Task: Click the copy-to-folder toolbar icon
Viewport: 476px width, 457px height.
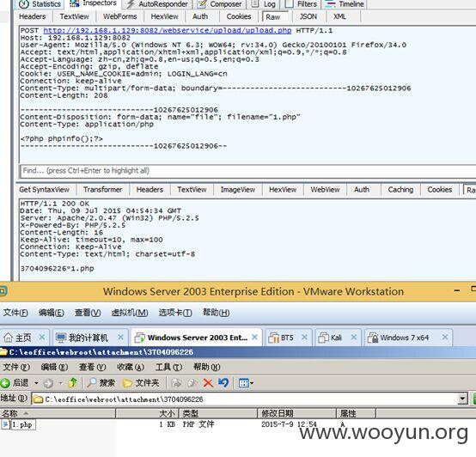Action: coord(192,383)
